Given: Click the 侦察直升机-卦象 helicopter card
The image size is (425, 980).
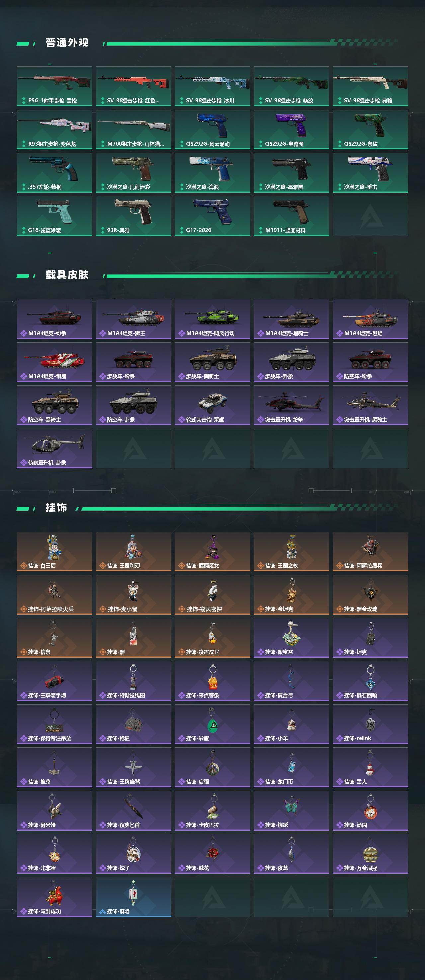Looking at the screenshot, I should click(x=54, y=448).
